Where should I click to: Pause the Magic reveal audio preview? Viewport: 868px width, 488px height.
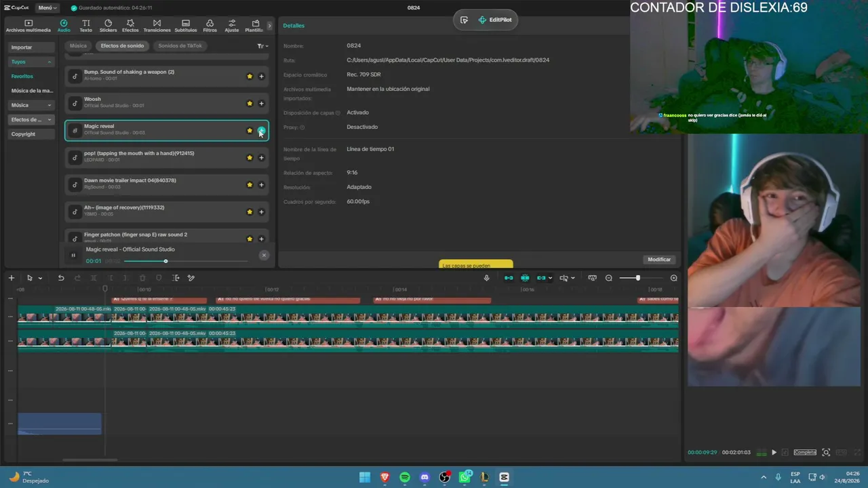[x=73, y=256]
